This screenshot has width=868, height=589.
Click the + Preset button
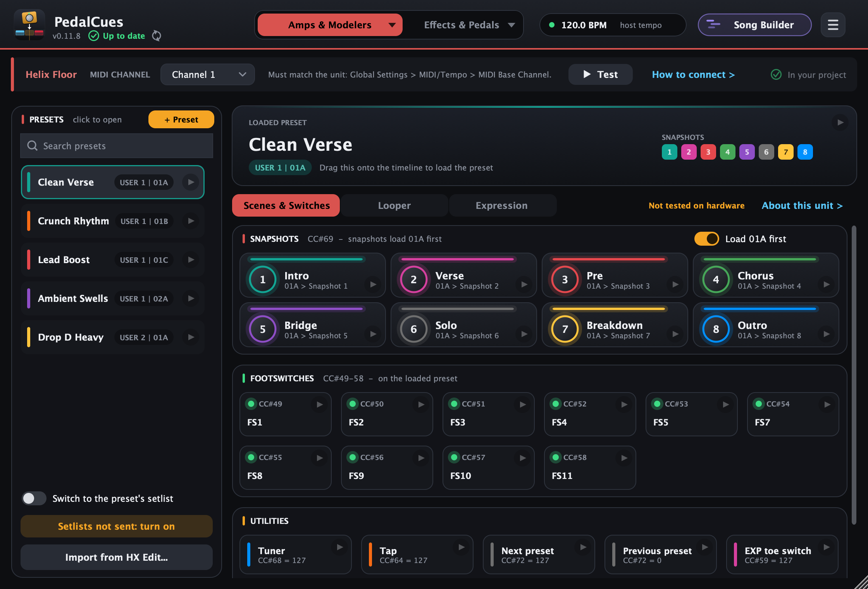[x=181, y=119]
